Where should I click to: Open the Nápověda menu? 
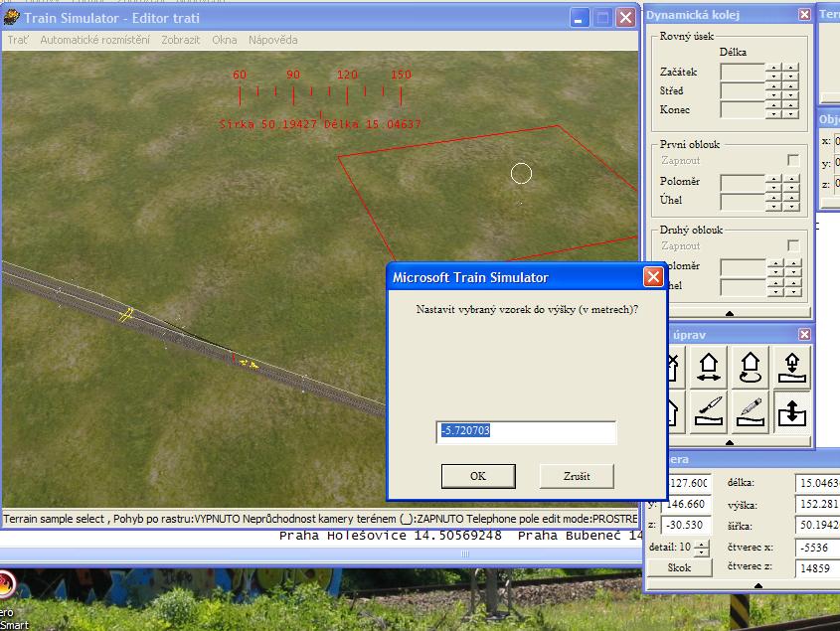tap(272, 40)
